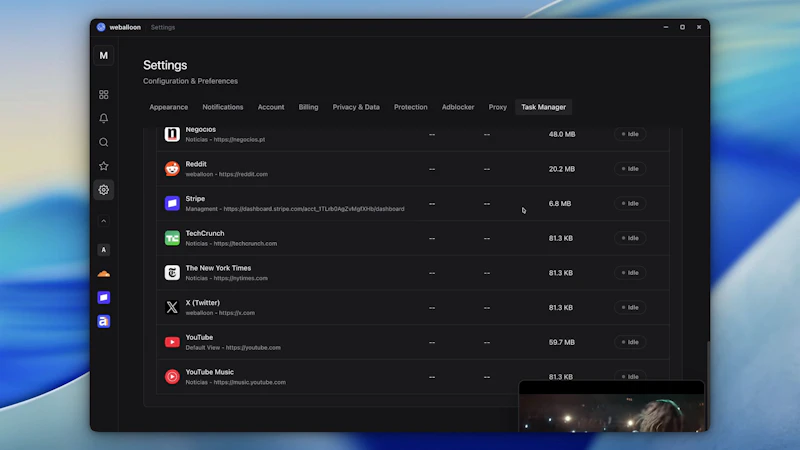The width and height of the screenshot is (800, 450).
Task: Click the settings gear in sidebar
Action: pos(104,190)
